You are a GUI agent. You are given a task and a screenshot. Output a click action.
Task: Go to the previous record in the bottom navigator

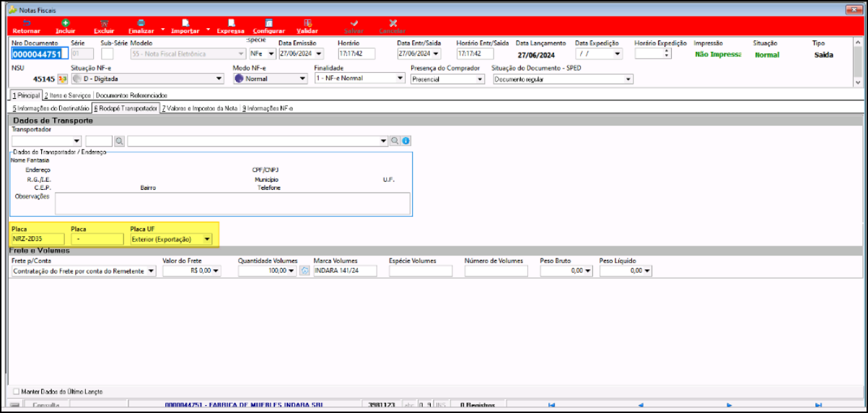(641, 406)
